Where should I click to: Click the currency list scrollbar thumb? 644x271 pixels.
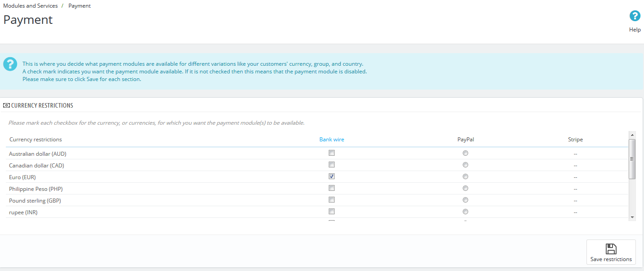(x=632, y=159)
